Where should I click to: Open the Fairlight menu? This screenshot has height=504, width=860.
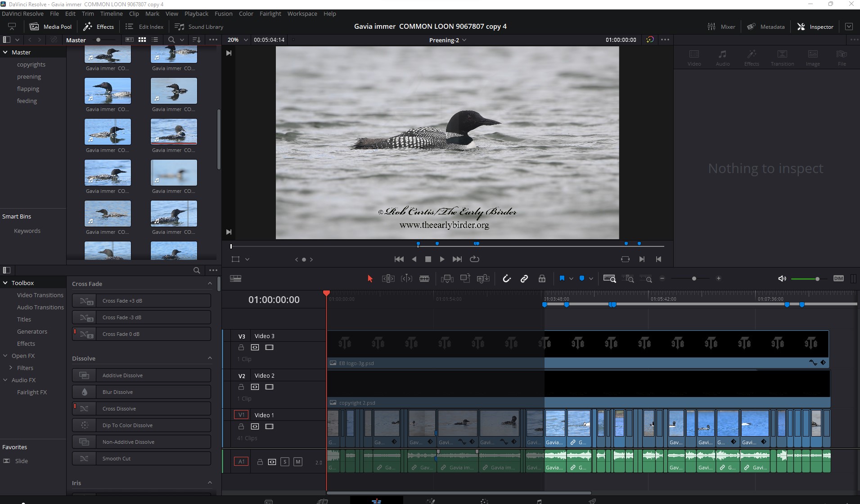pos(270,13)
